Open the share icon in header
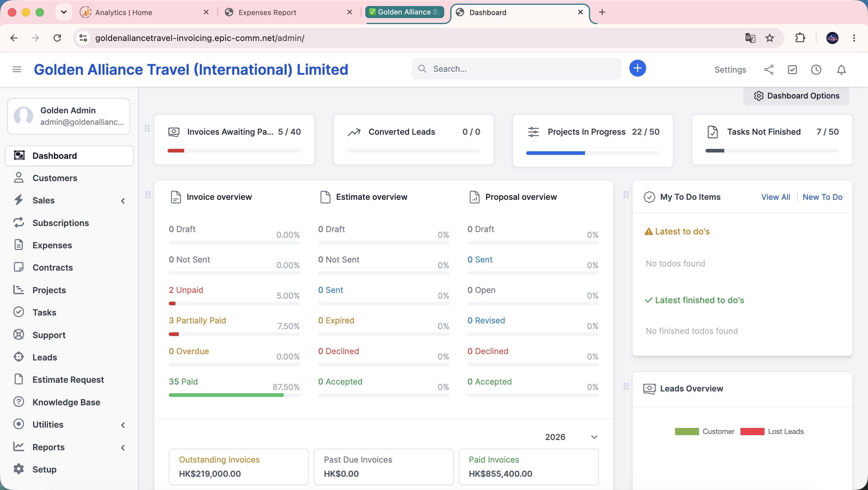The height and width of the screenshot is (490, 868). tap(769, 70)
